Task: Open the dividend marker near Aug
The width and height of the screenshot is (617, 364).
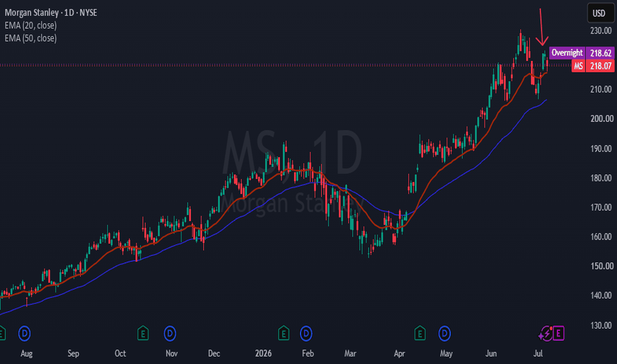Action: pyautogui.click(x=24, y=334)
